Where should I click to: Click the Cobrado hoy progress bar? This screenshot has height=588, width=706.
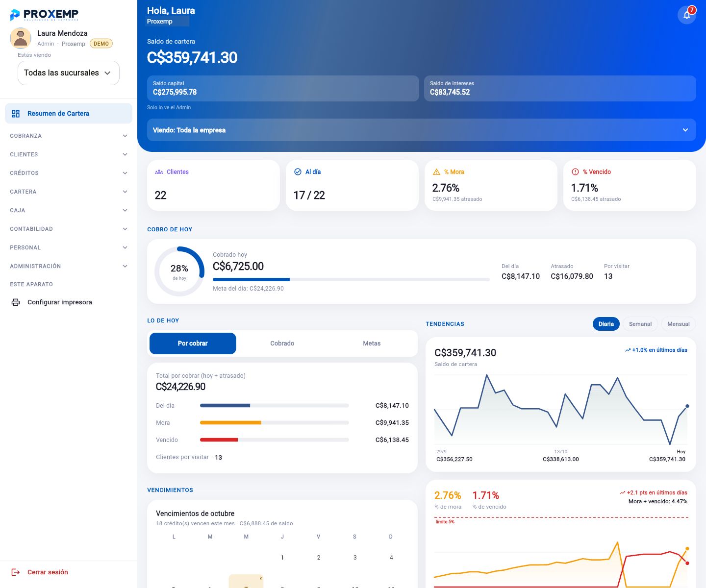click(351, 280)
